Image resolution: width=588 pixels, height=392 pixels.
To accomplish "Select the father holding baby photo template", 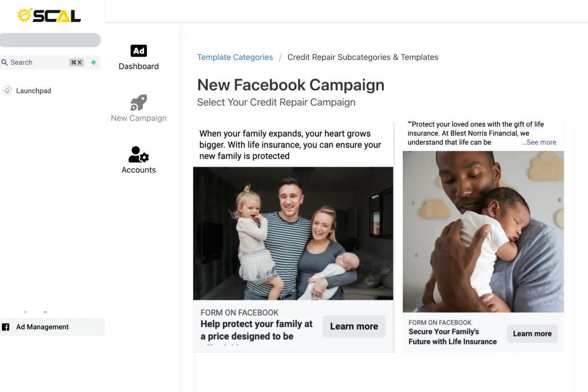I will tap(483, 232).
